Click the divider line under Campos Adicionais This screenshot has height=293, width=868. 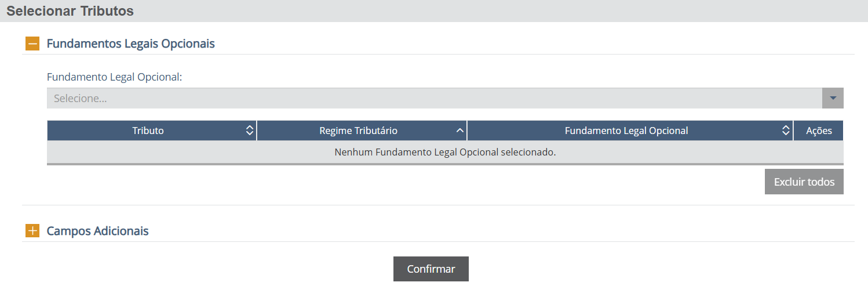[438, 242]
